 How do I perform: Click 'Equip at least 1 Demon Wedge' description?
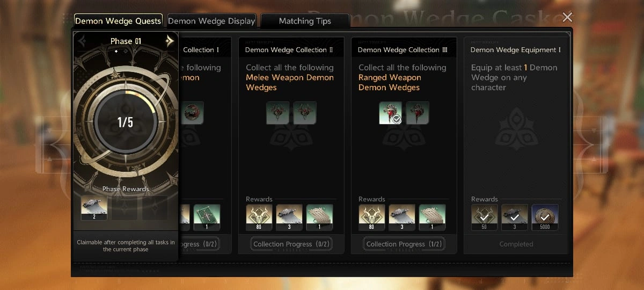tap(514, 77)
